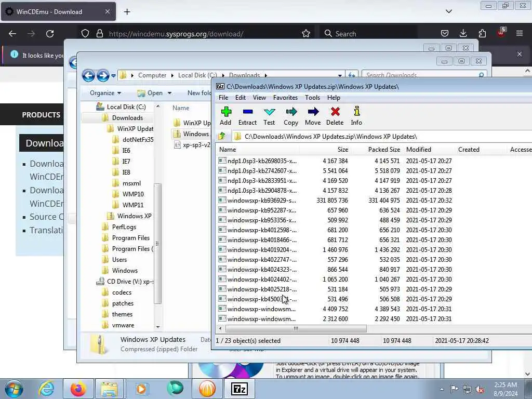Open the Windows Start menu

tap(14, 389)
